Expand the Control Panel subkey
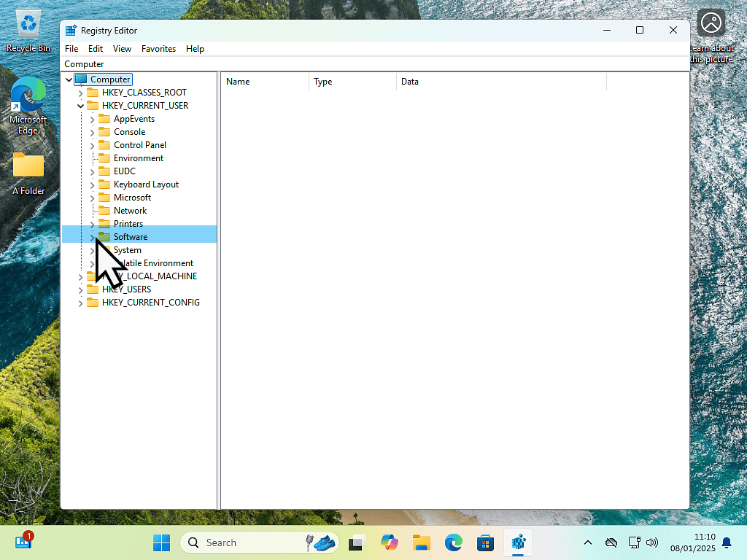The image size is (747, 560). tap(92, 145)
